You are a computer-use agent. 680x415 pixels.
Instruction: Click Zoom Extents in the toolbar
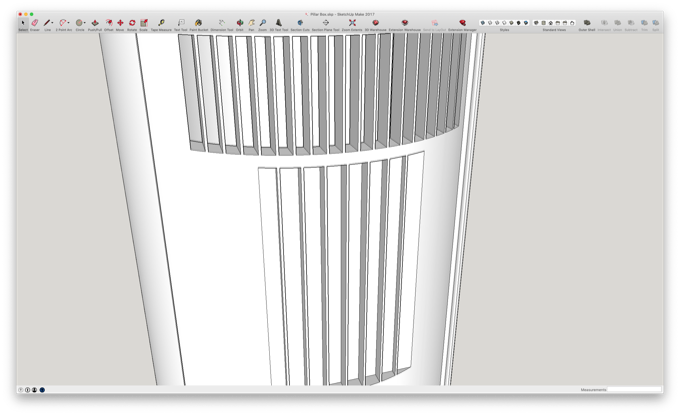click(352, 23)
